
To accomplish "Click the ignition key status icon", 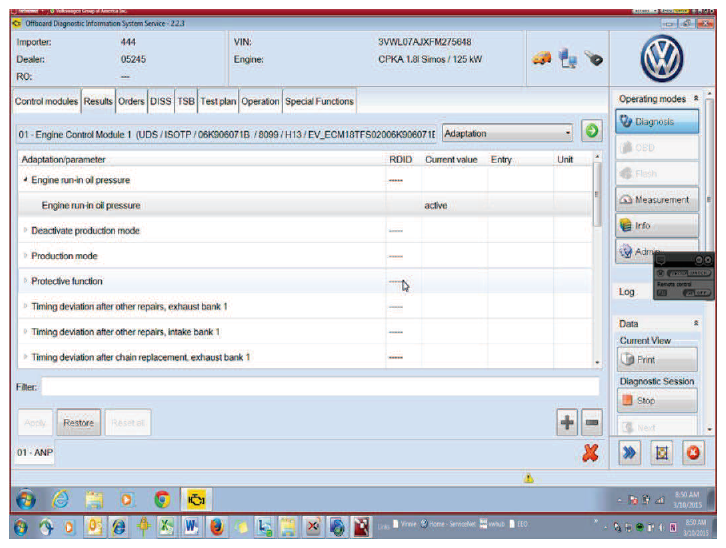I will [x=594, y=58].
